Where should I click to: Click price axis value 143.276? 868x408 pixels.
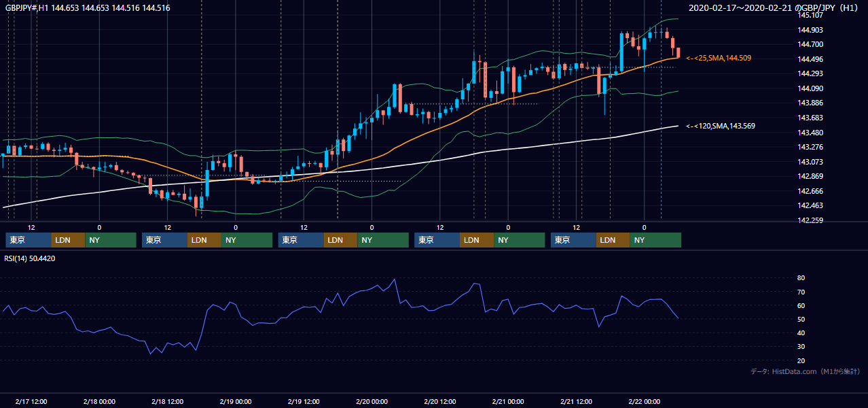coord(811,147)
